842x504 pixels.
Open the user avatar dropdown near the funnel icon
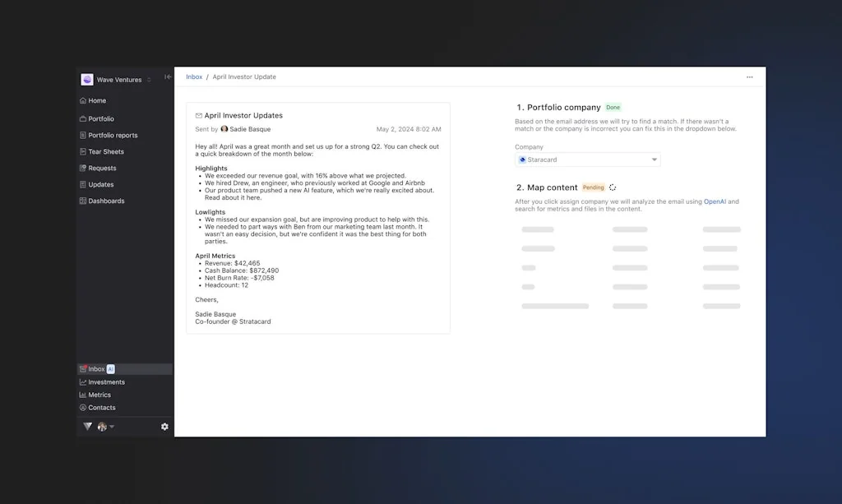point(102,426)
